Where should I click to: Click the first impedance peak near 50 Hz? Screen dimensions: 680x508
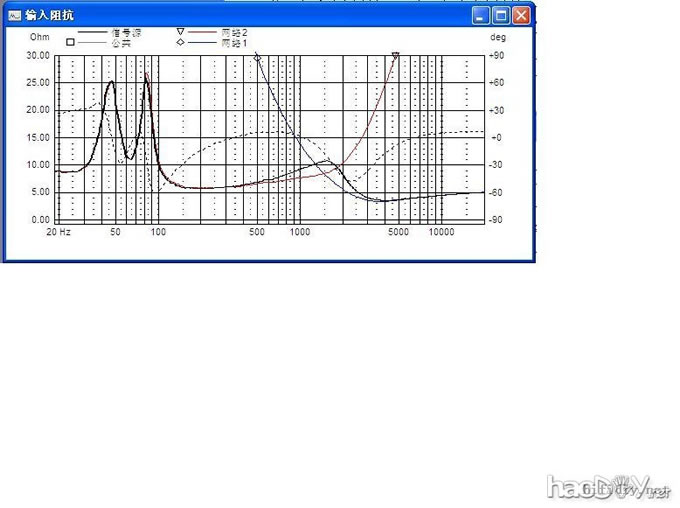coord(111,82)
